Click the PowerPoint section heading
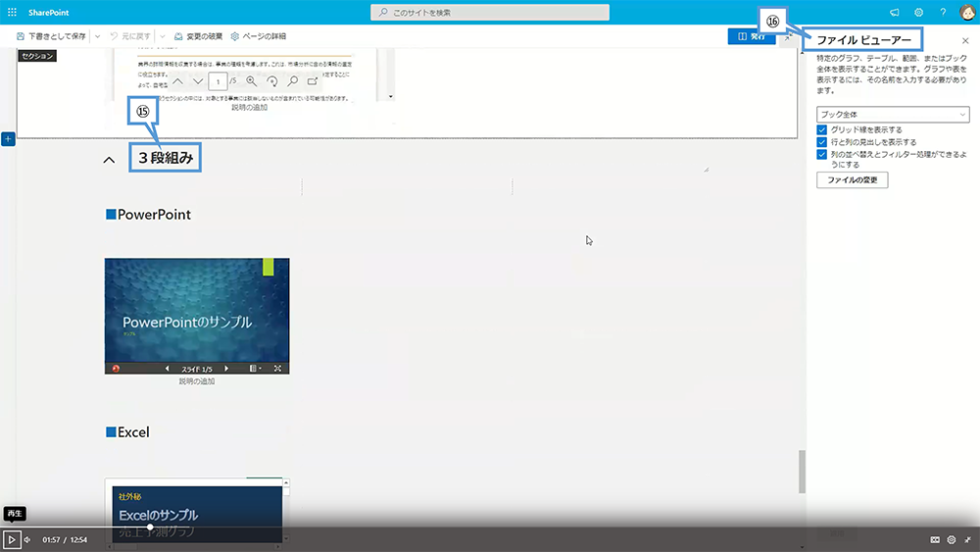 [x=149, y=215]
